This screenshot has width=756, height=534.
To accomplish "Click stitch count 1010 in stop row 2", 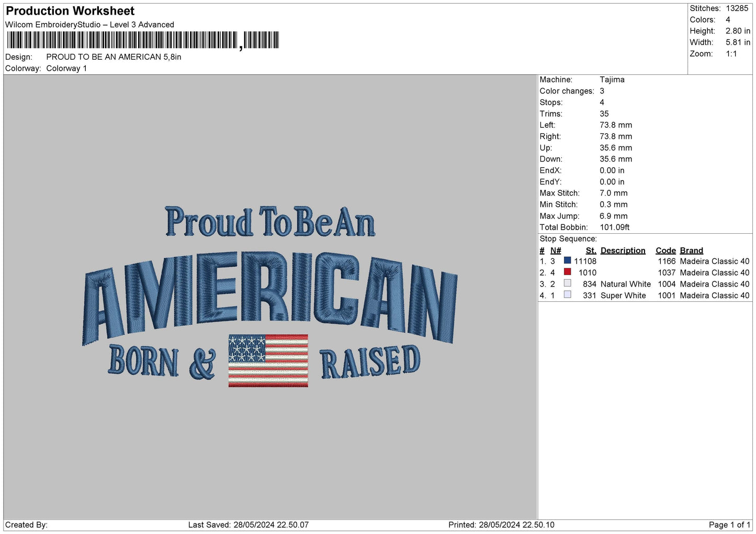I will pos(588,273).
